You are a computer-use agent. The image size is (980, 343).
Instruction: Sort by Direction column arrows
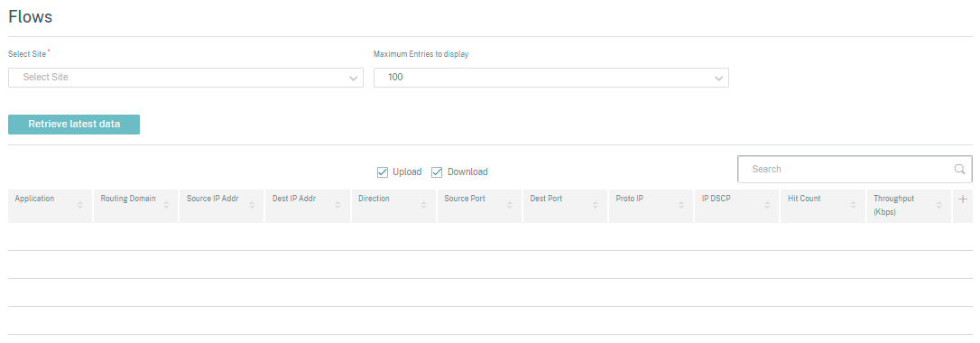[424, 205]
